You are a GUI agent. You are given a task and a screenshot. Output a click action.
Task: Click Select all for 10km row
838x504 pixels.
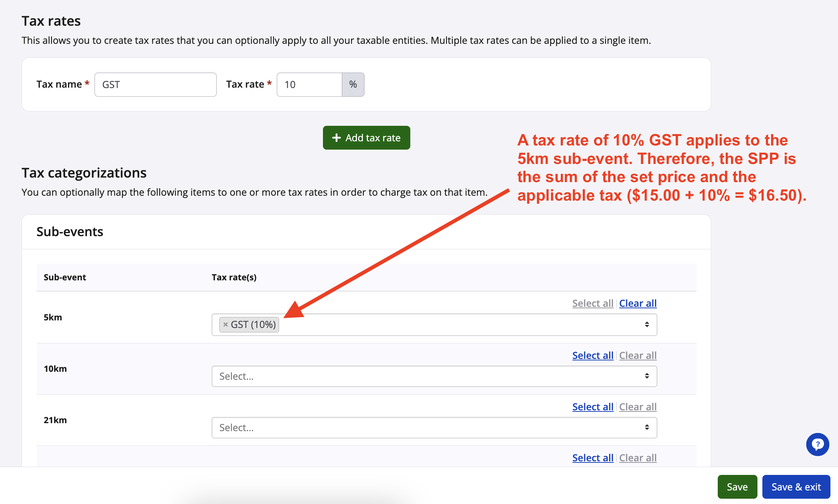click(593, 356)
